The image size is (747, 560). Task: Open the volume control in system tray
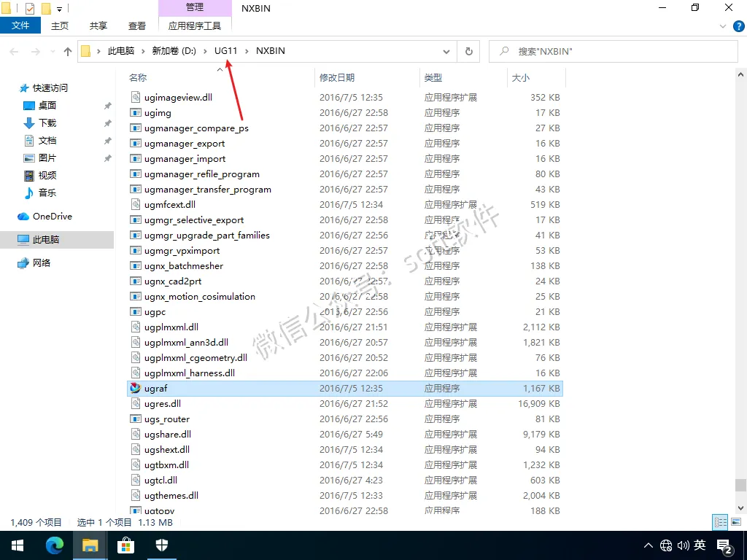[684, 545]
